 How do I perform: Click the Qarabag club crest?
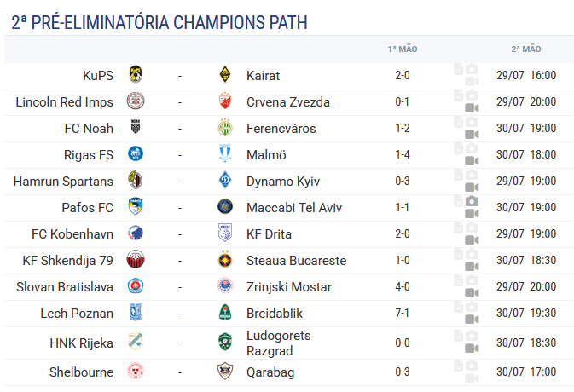click(225, 371)
